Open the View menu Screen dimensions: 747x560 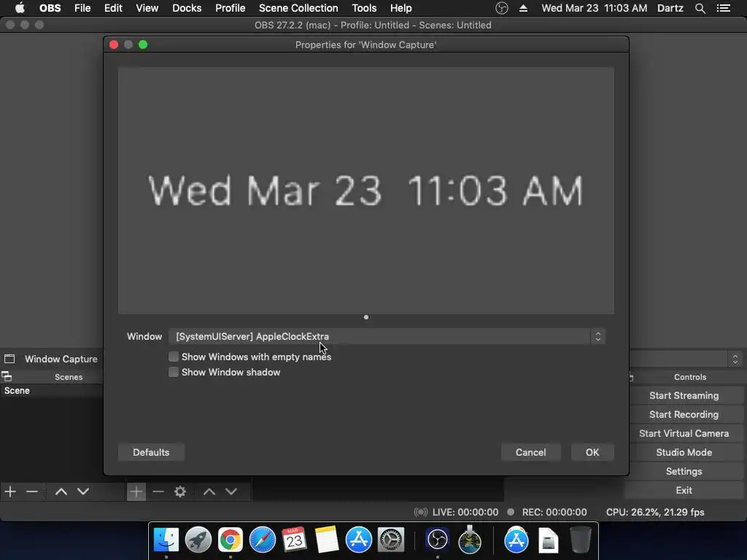point(147,8)
